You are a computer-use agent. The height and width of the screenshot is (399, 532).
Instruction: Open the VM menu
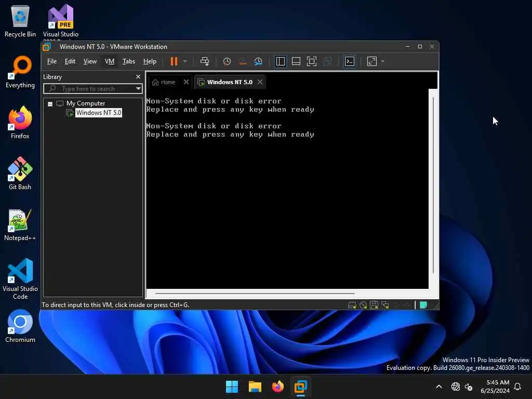(x=110, y=61)
